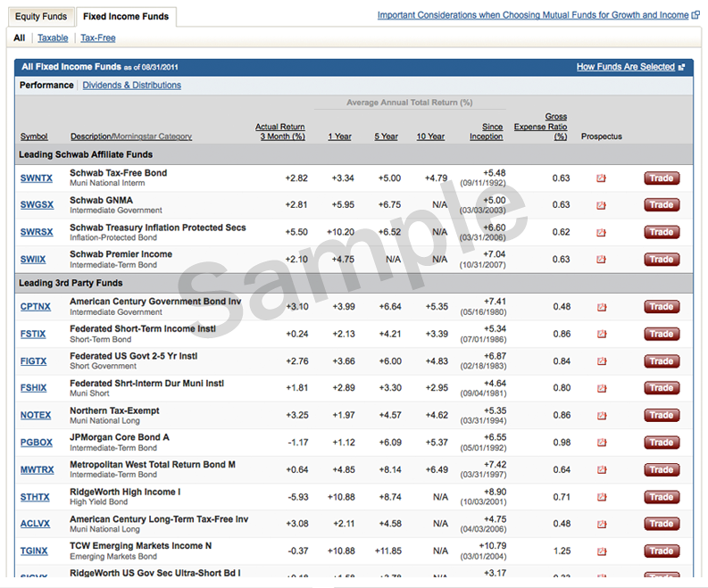Open the SWGSX symbol link
Image resolution: width=708 pixels, height=588 pixels.
coord(37,205)
